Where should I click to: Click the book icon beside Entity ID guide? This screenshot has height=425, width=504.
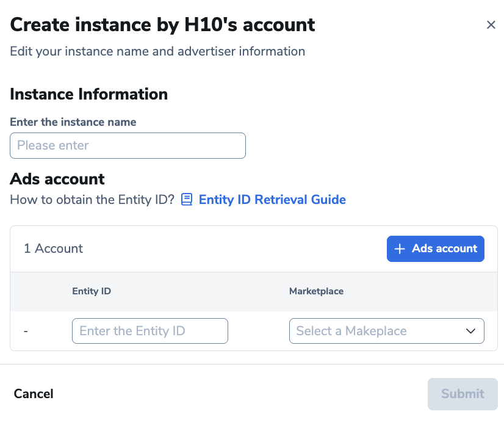click(x=187, y=200)
